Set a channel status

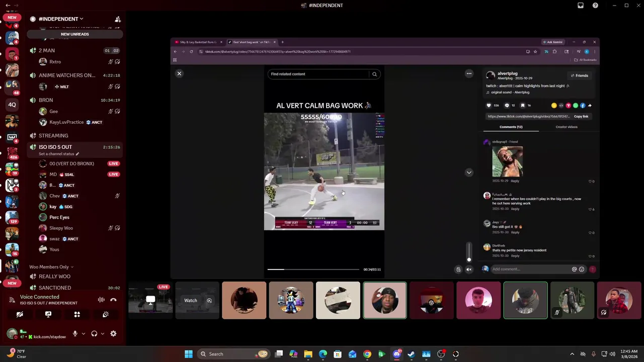[x=58, y=154]
